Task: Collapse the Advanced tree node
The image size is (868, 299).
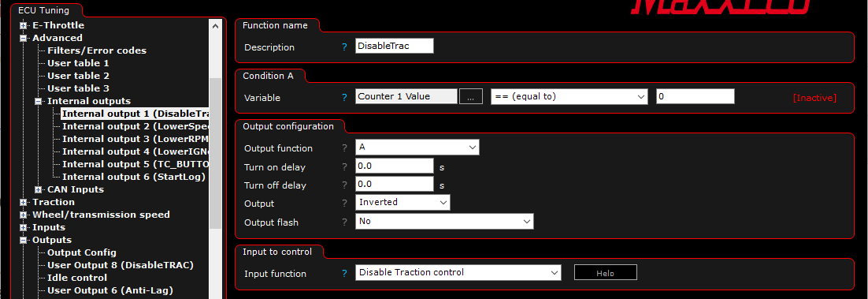Action: click(x=24, y=39)
